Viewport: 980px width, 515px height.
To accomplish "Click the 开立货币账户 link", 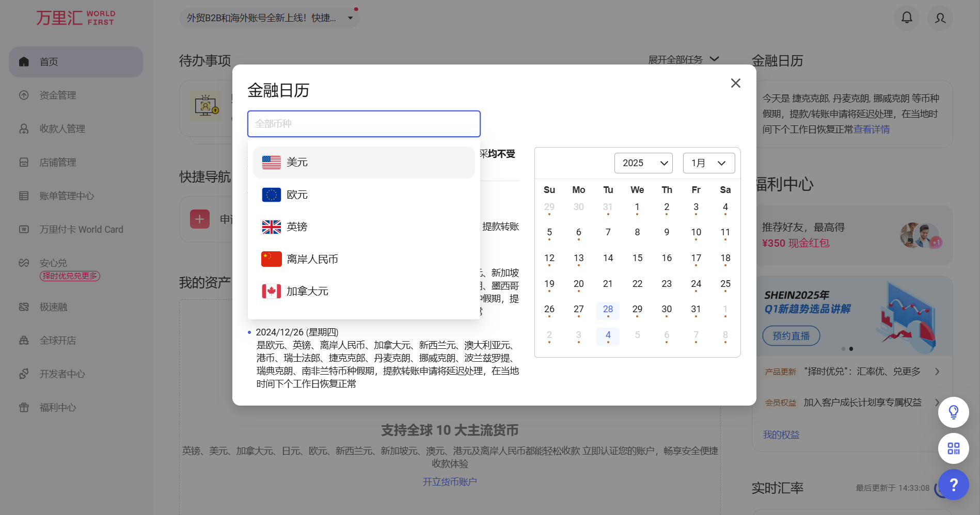I will 449,482.
